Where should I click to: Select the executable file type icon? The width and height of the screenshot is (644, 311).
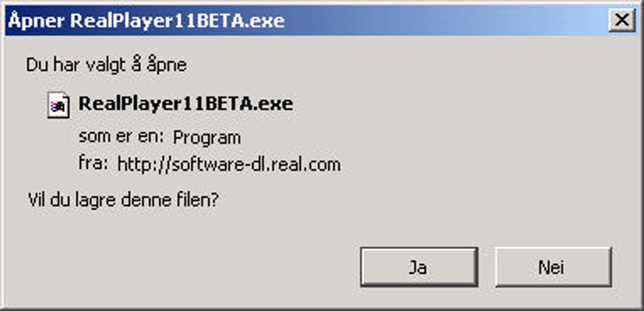click(x=58, y=105)
